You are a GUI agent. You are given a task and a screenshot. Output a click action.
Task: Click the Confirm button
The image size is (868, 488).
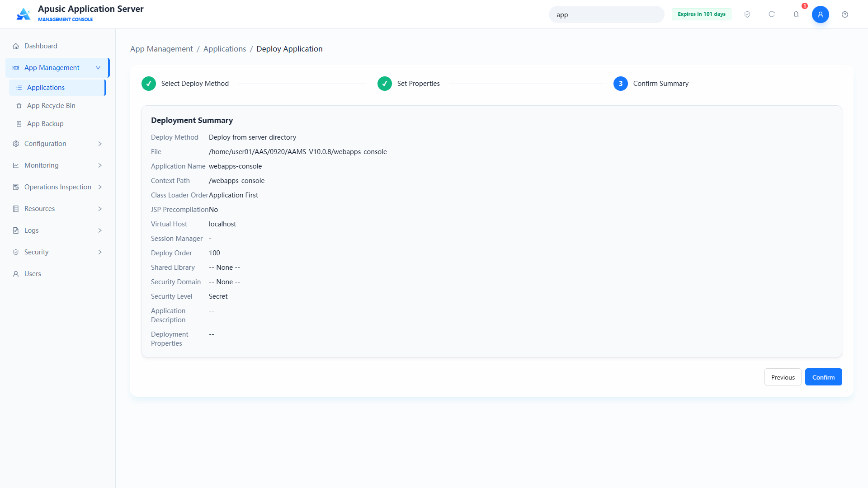823,377
